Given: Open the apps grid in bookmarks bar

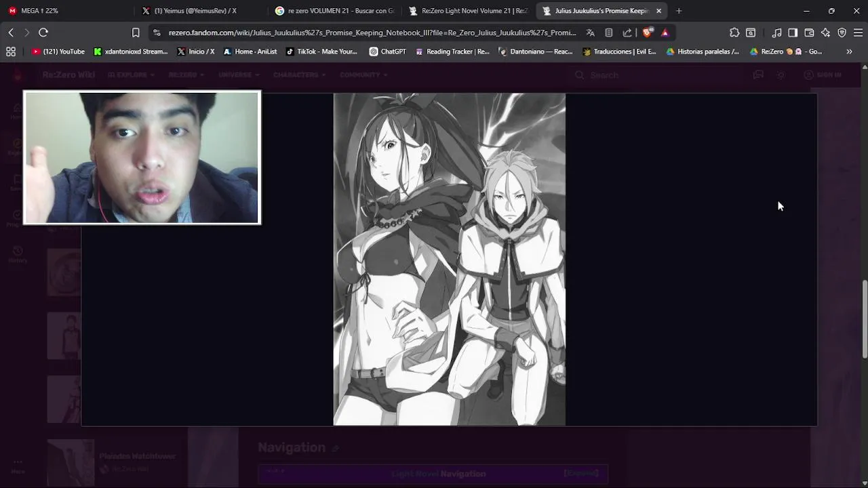Looking at the screenshot, I should coord(11,52).
